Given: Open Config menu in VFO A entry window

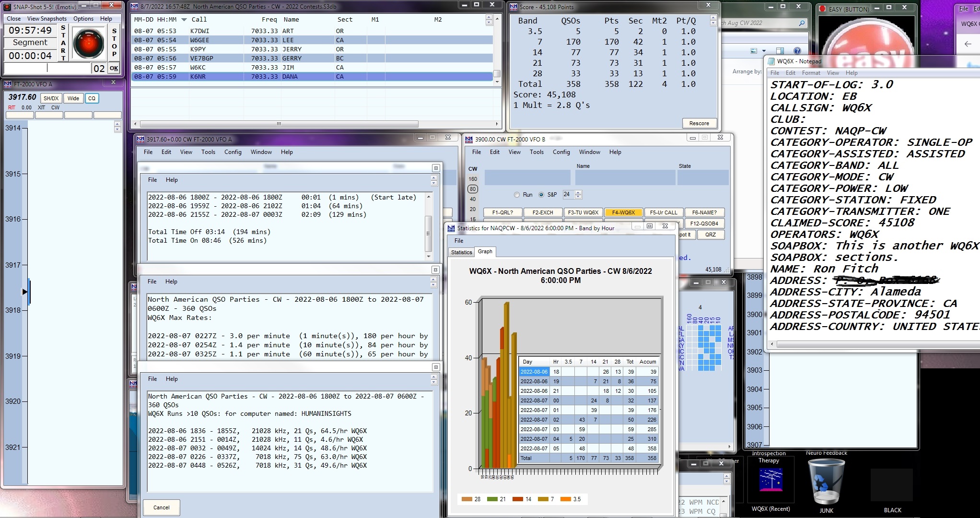Looking at the screenshot, I should [233, 152].
